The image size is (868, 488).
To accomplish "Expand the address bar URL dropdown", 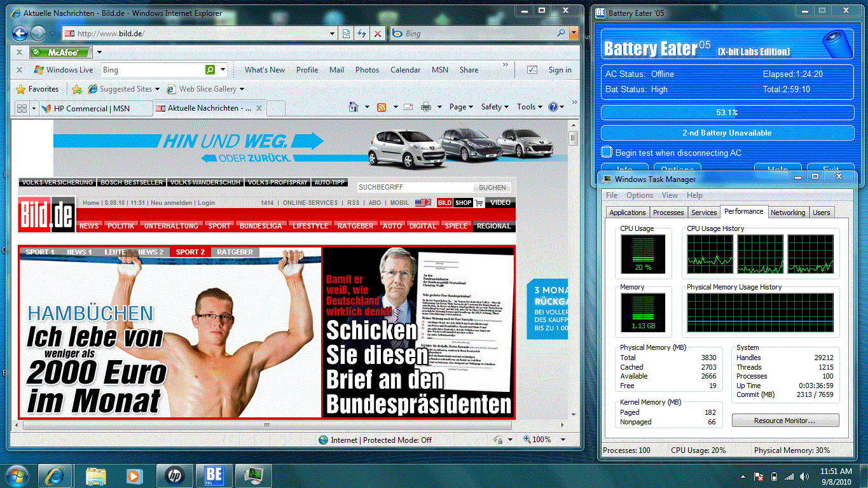I will 333,34.
